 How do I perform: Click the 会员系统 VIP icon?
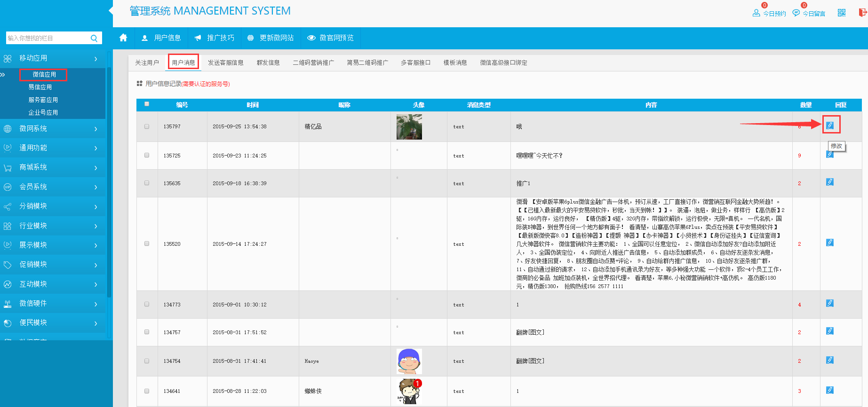[x=8, y=187]
